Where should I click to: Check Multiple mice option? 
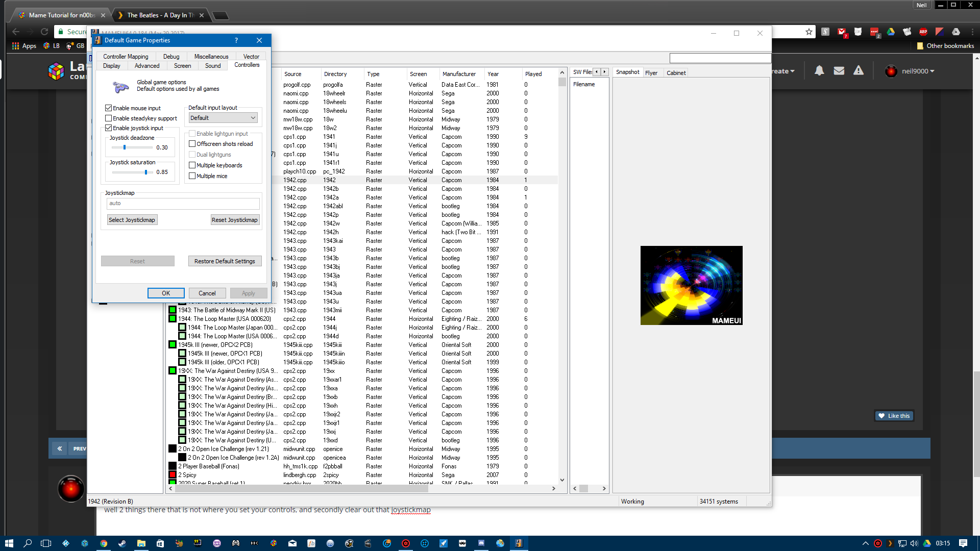(192, 176)
